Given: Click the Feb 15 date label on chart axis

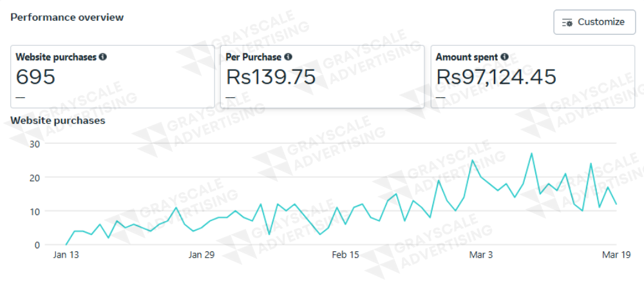Looking at the screenshot, I should [x=345, y=255].
